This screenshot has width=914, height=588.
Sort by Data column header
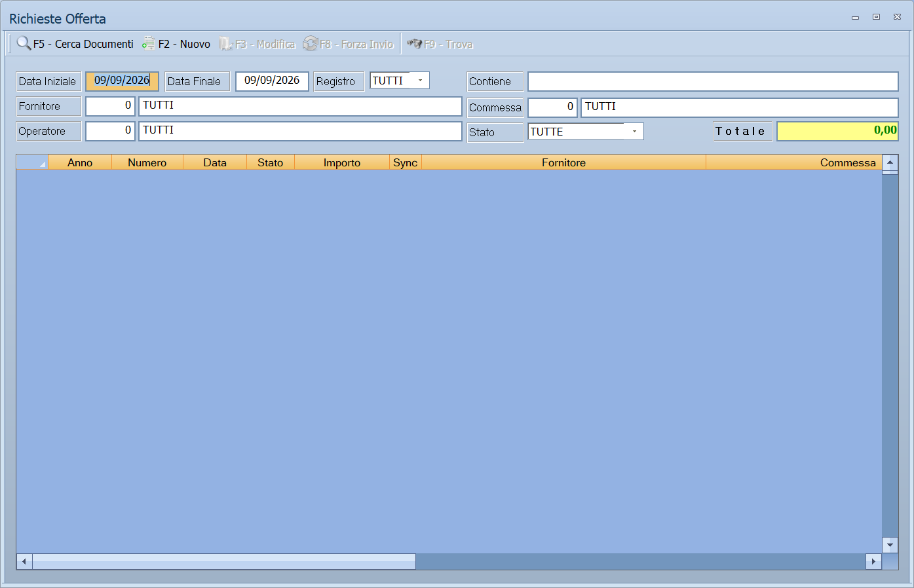(215, 162)
